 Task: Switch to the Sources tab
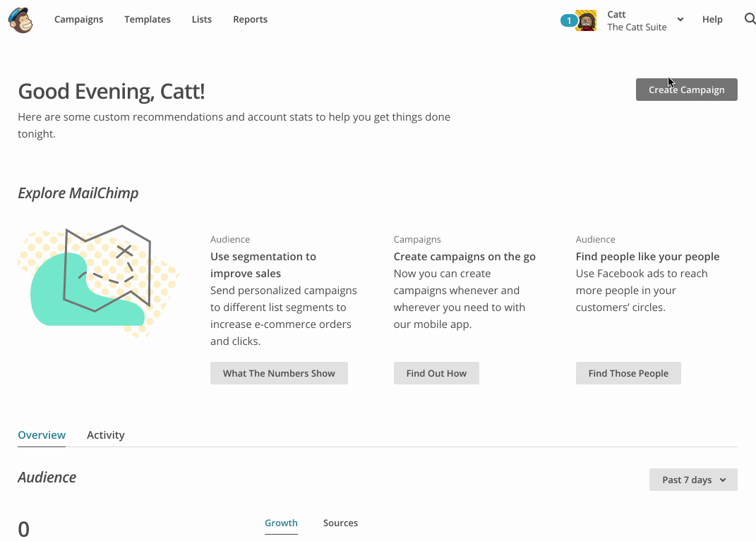click(340, 523)
